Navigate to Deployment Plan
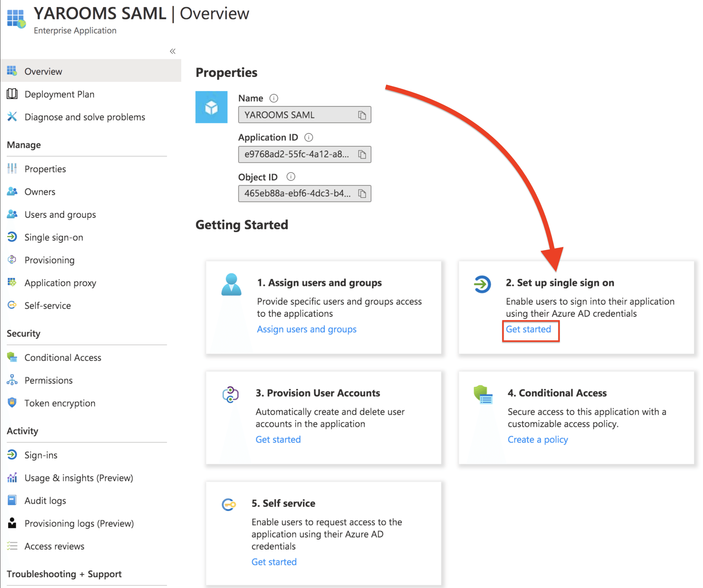This screenshot has width=703, height=588. 60,94
